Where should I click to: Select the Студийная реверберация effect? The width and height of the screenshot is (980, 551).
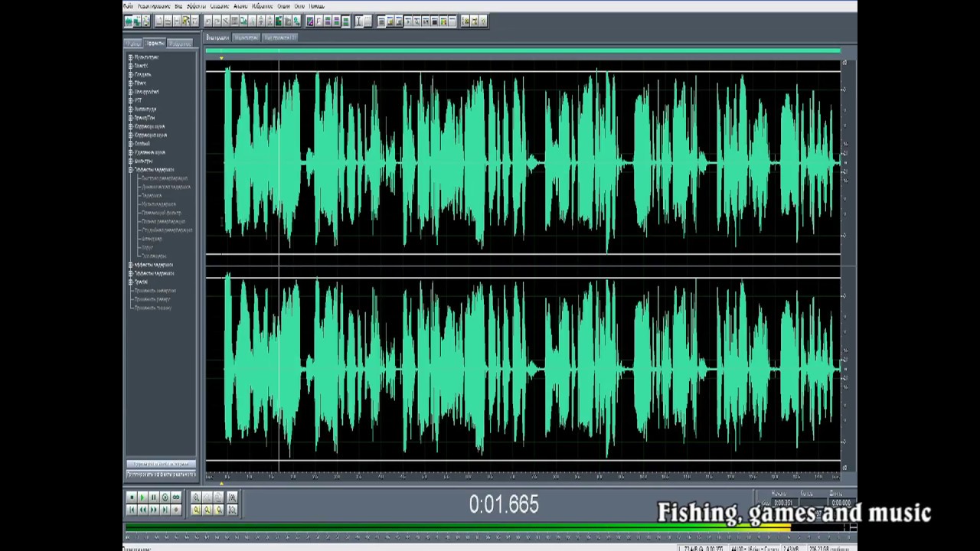tap(166, 230)
